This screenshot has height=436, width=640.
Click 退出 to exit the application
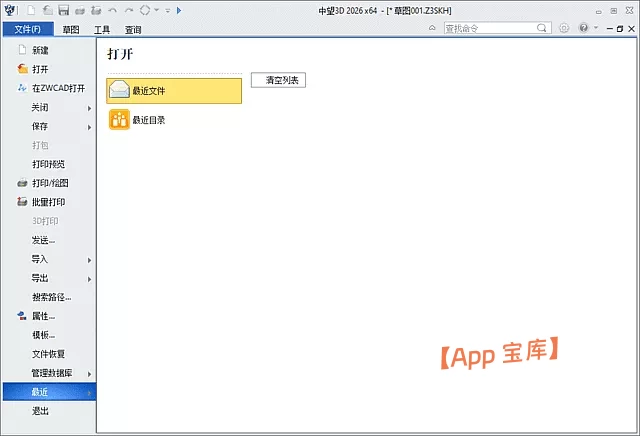tap(40, 411)
